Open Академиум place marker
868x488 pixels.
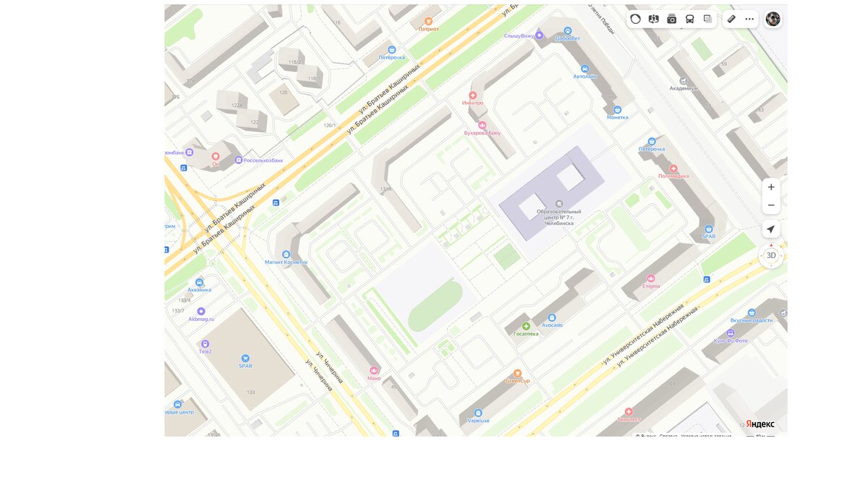coord(683,81)
